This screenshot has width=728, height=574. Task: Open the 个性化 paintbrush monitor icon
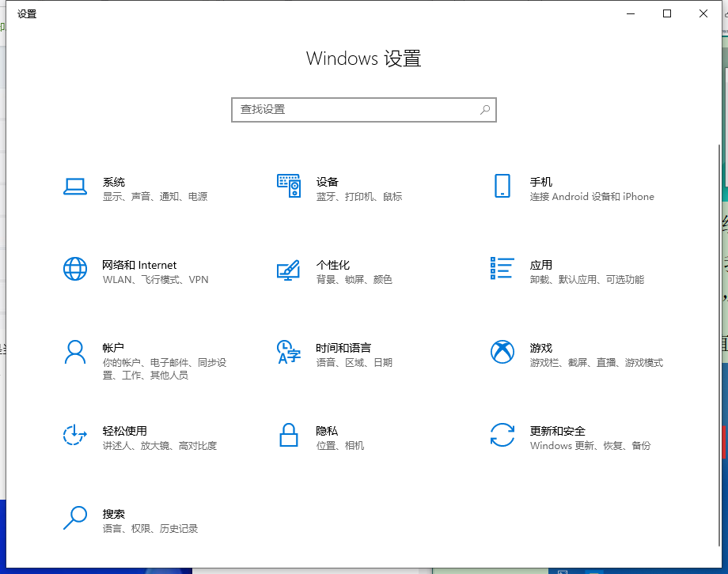click(x=289, y=270)
